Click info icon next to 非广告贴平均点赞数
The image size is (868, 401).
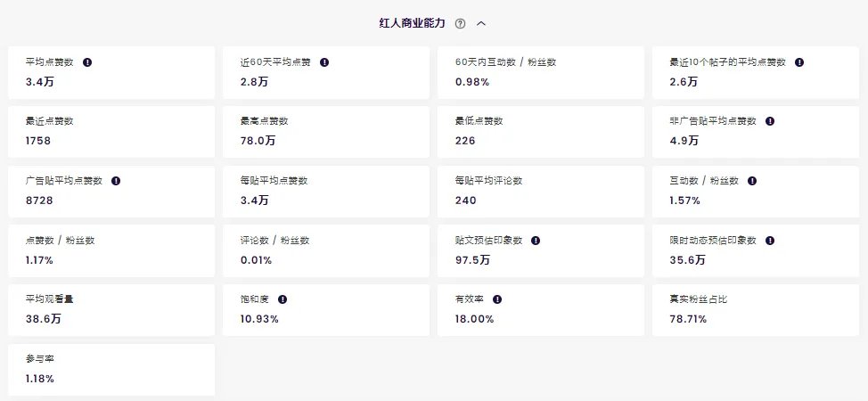[x=769, y=120]
